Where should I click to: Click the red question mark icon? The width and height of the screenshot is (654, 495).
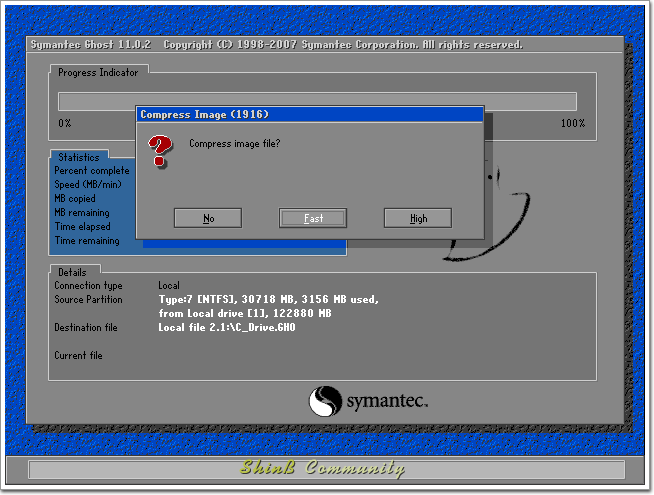click(x=160, y=151)
